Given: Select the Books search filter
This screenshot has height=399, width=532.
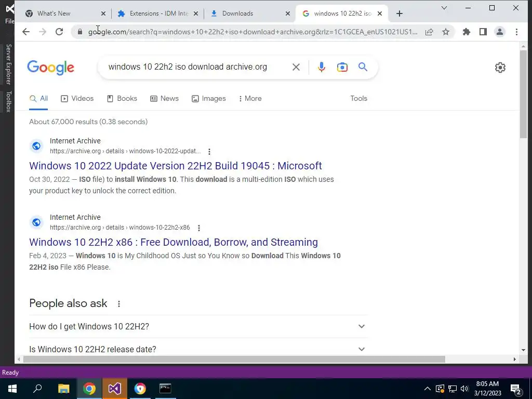Looking at the screenshot, I should click(122, 99).
